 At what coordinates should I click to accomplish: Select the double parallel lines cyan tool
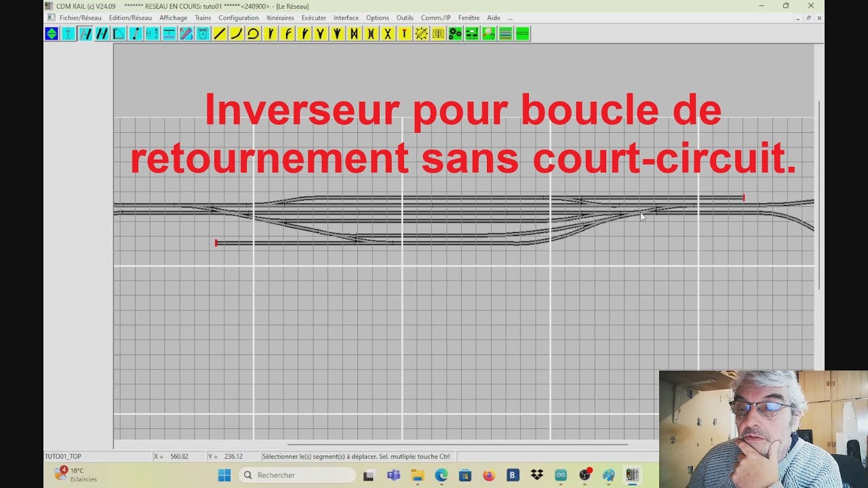102,34
